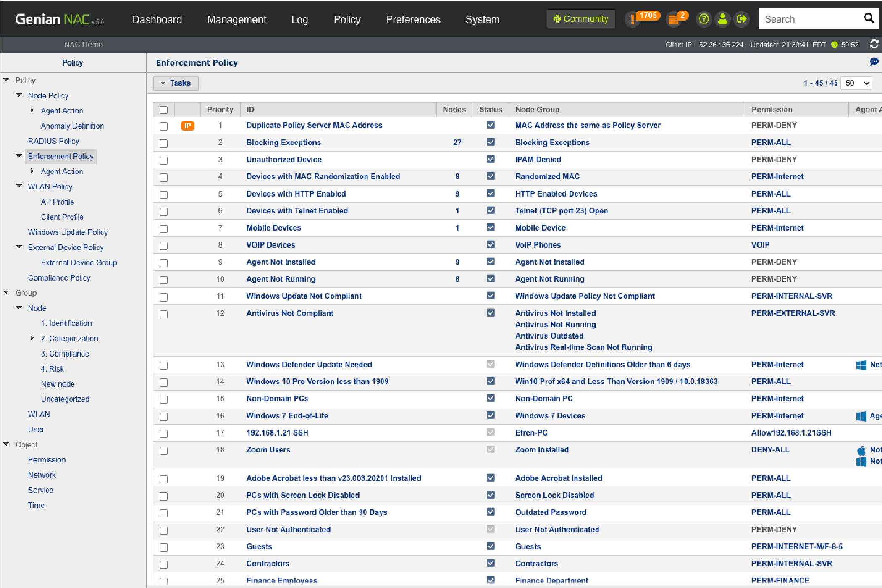Open the Tasks dropdown
This screenshot has height=588, width=882.
(x=176, y=83)
